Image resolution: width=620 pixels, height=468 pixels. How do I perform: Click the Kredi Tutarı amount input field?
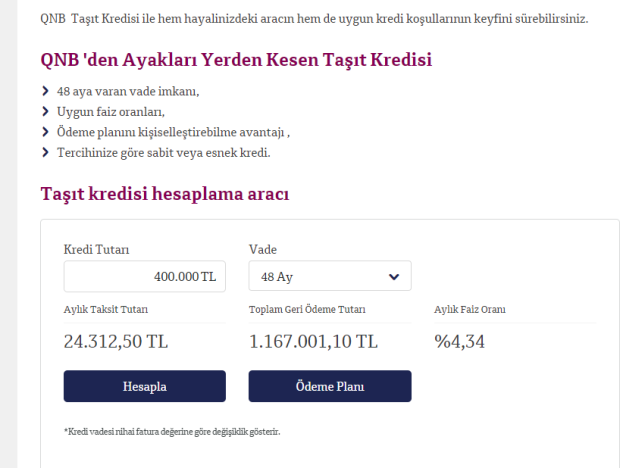tap(145, 276)
